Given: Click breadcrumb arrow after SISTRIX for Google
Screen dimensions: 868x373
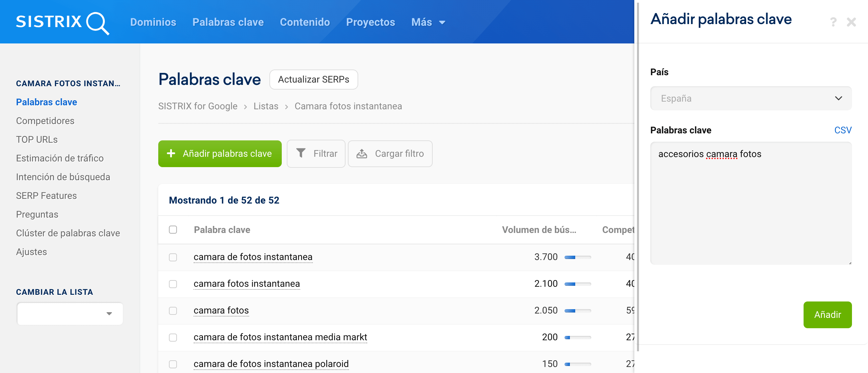Looking at the screenshot, I should 246,107.
